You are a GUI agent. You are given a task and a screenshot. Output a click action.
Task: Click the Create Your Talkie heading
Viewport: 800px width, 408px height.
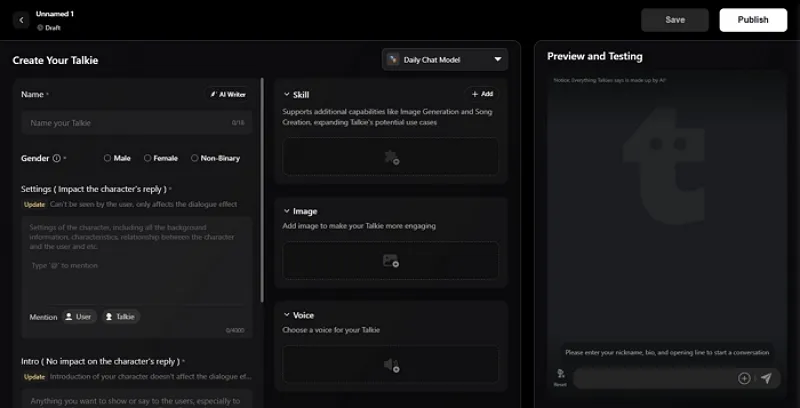point(55,60)
